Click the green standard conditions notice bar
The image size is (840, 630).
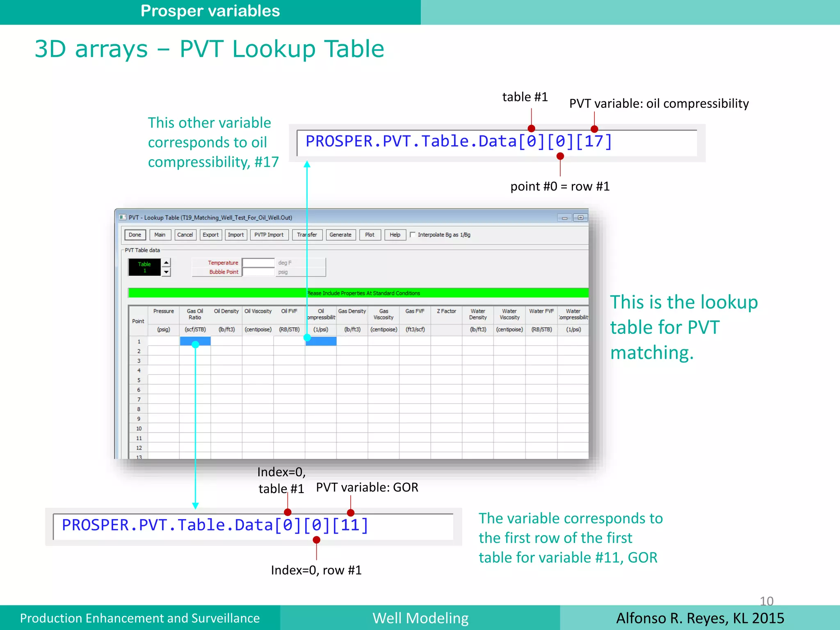click(x=358, y=293)
